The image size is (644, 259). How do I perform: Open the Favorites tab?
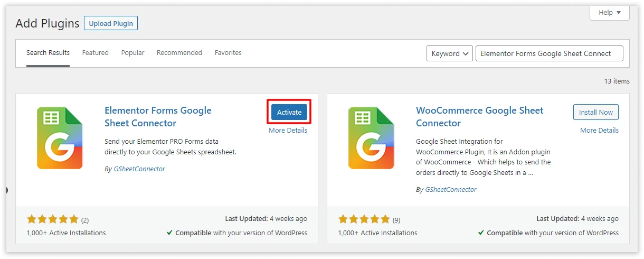point(228,53)
